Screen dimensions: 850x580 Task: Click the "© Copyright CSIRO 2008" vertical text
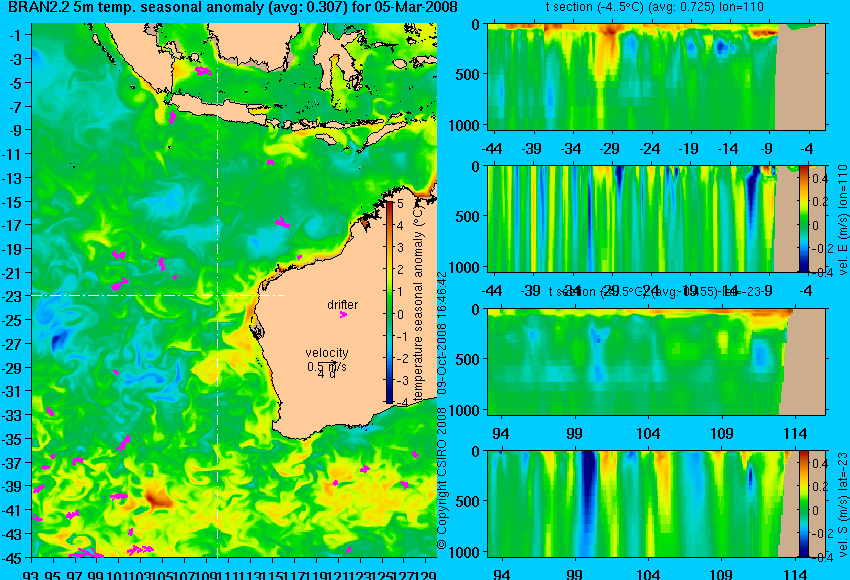click(442, 477)
